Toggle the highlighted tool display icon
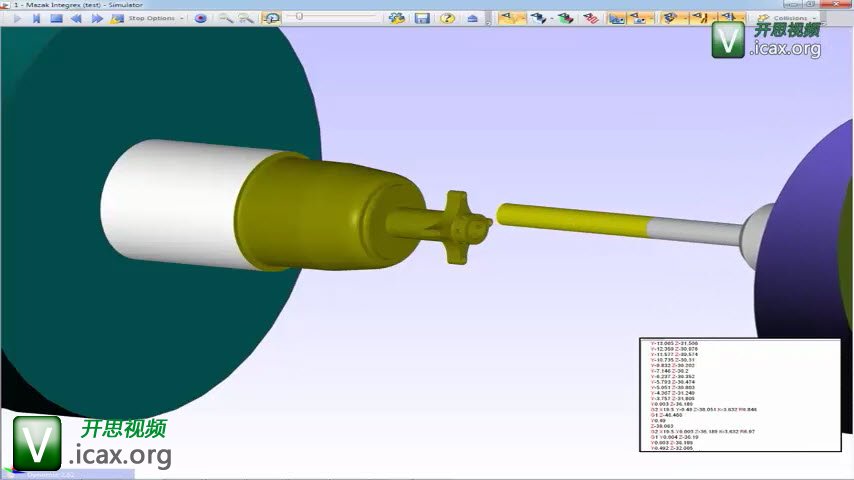The height and width of the screenshot is (480, 854). [701, 19]
